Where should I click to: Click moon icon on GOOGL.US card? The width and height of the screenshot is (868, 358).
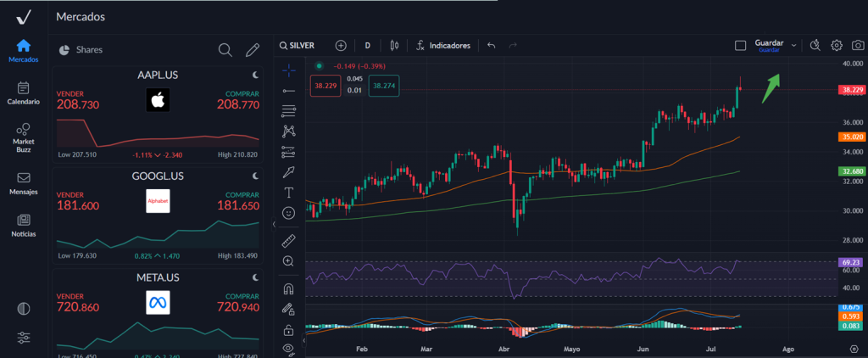point(256,176)
